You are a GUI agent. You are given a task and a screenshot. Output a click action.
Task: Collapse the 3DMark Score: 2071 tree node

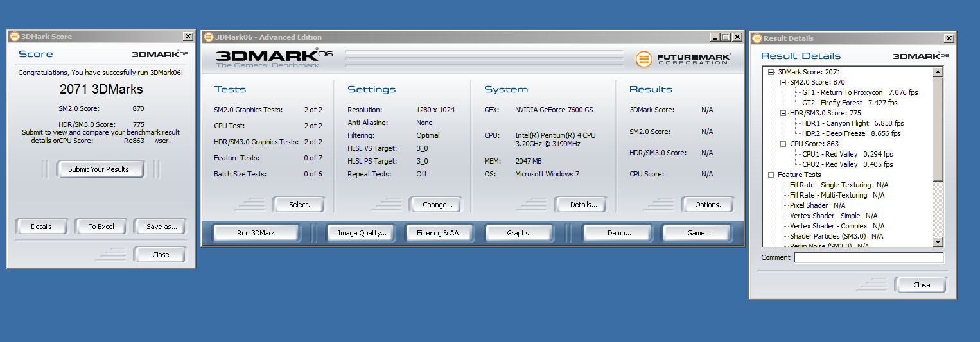point(771,72)
